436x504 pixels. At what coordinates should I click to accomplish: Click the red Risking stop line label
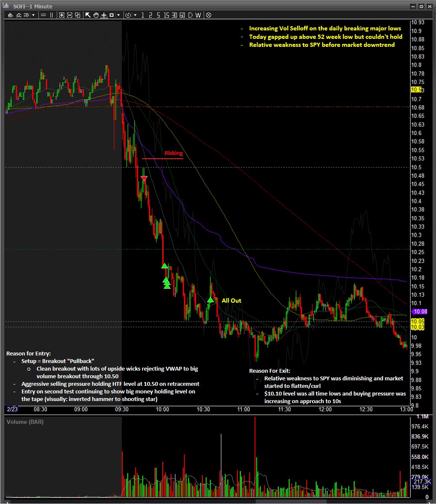174,153
